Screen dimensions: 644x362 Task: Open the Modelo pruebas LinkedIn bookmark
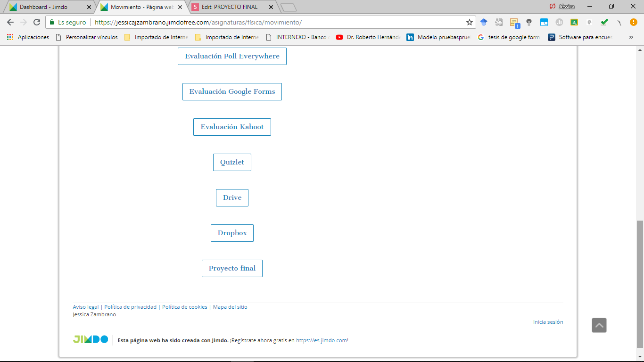click(439, 37)
